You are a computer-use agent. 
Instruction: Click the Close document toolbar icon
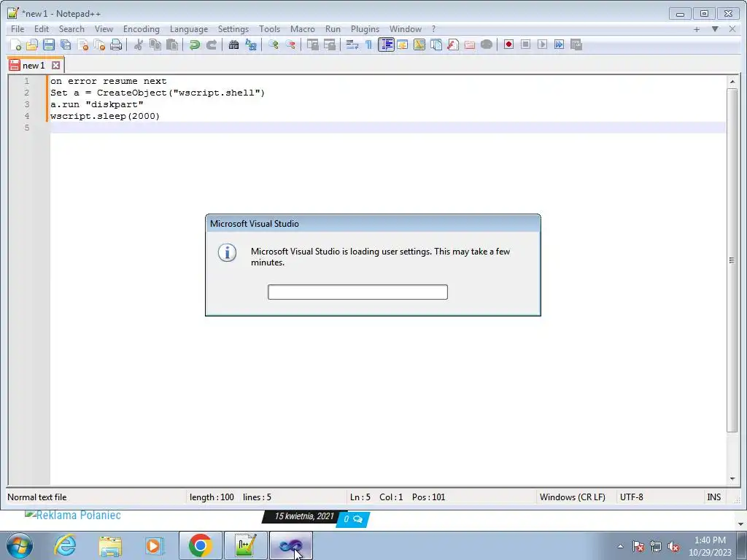(x=83, y=44)
